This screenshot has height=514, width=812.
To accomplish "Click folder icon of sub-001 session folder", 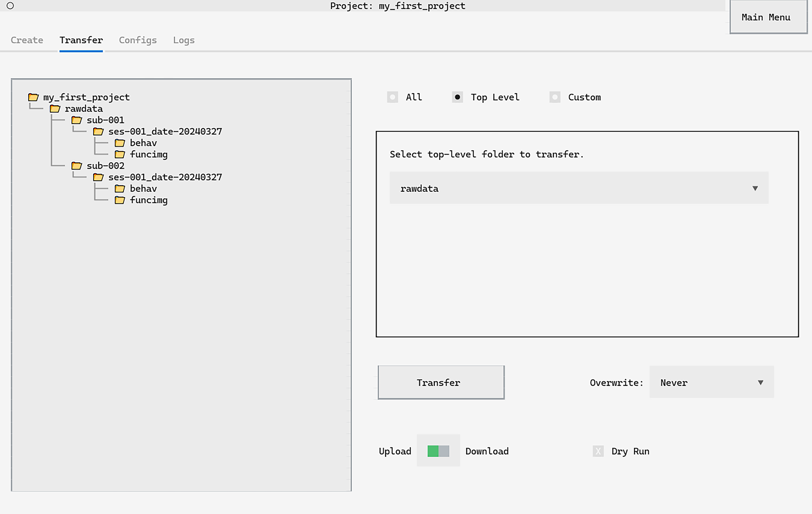I will pos(98,131).
